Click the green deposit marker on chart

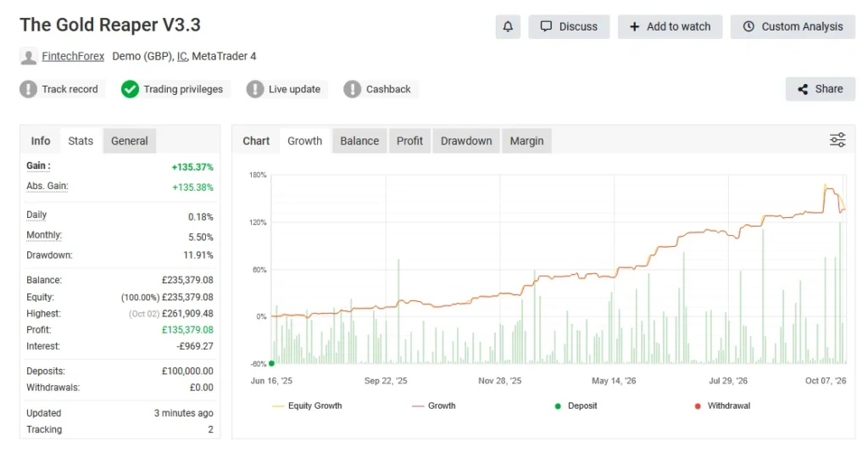tap(271, 364)
